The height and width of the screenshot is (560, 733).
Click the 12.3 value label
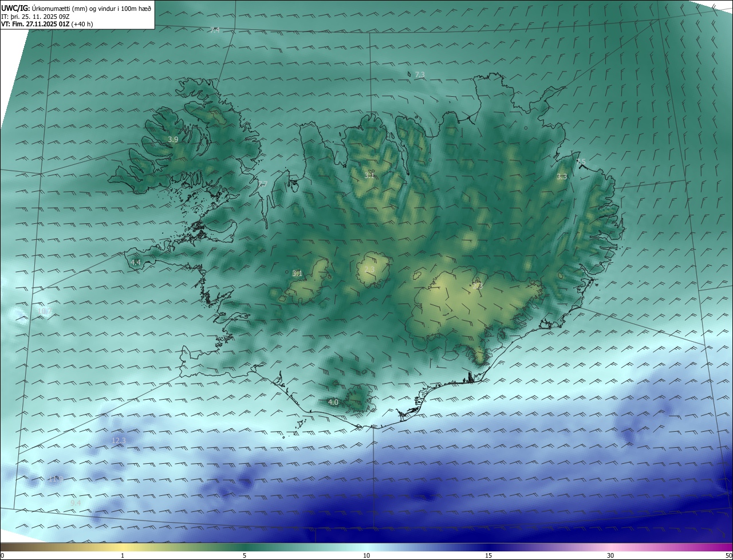pyautogui.click(x=119, y=440)
